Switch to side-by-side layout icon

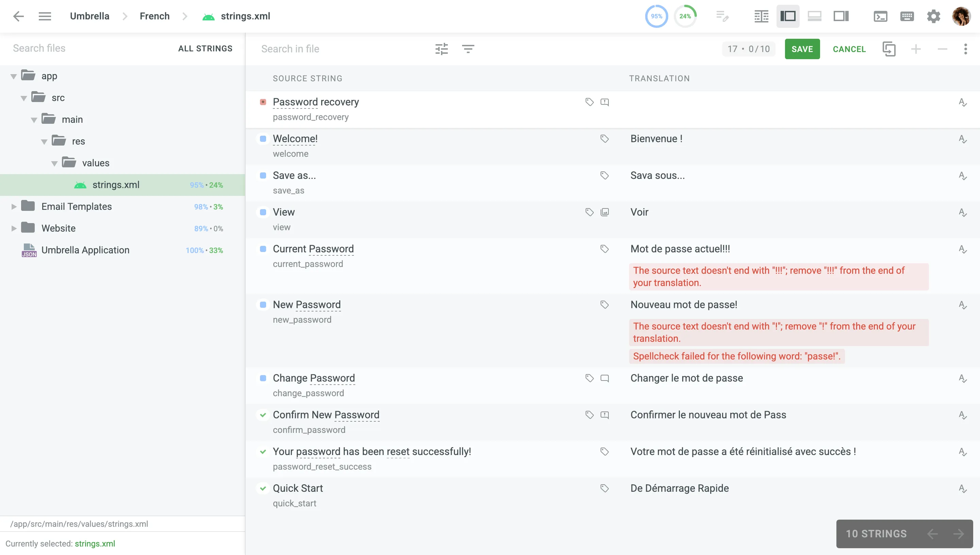click(x=761, y=16)
